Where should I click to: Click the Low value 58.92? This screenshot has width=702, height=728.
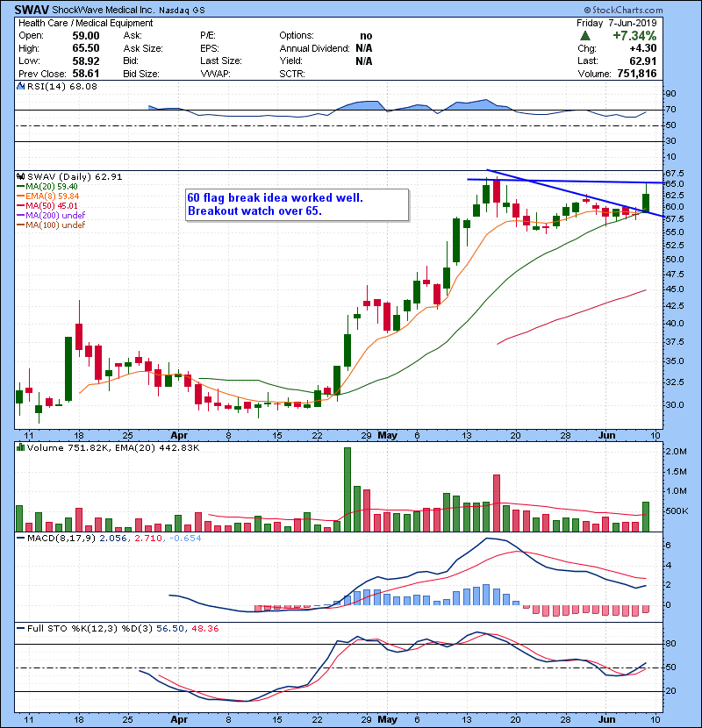pos(85,61)
